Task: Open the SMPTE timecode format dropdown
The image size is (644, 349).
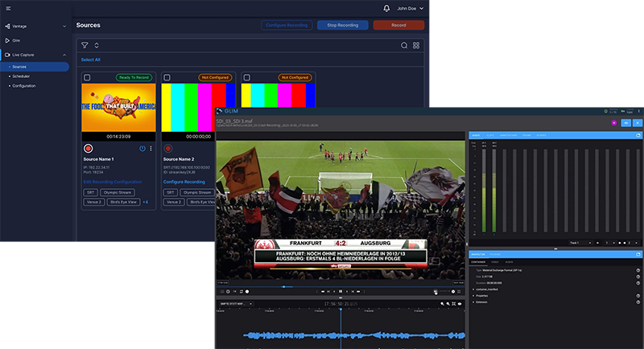Action: pos(236,304)
